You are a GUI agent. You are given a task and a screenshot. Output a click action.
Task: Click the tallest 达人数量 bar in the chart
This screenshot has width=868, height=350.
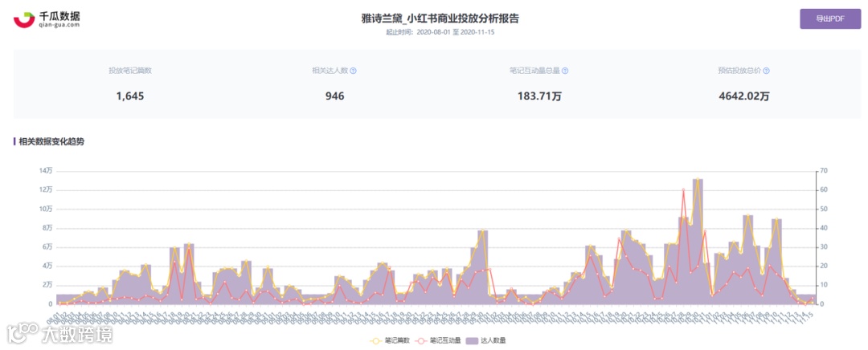pyautogui.click(x=698, y=241)
